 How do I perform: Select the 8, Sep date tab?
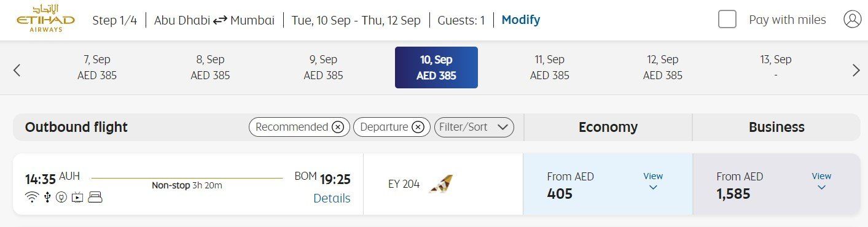[x=210, y=67]
